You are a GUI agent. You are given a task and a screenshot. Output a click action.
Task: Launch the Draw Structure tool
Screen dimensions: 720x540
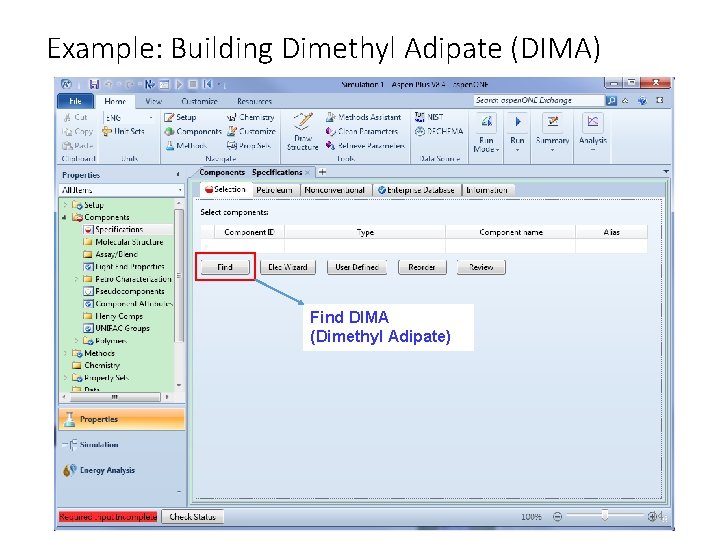click(303, 131)
